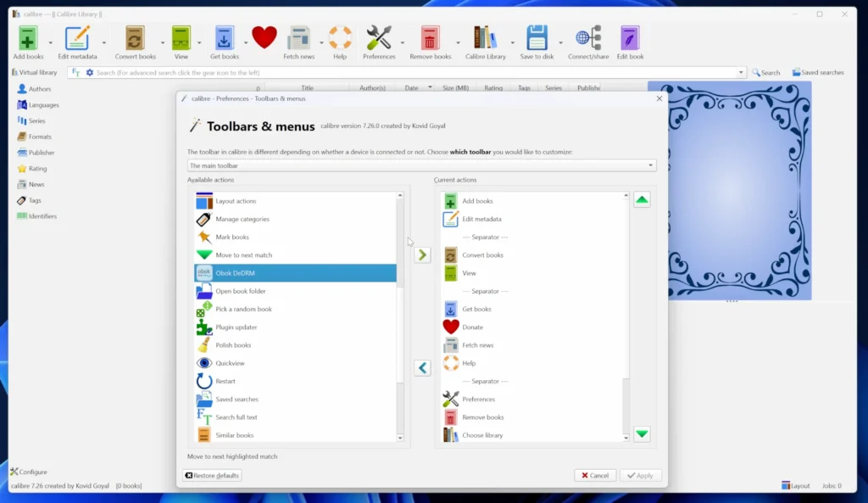Select Layout actions in Available actions
This screenshot has height=503, width=868.
click(x=296, y=201)
